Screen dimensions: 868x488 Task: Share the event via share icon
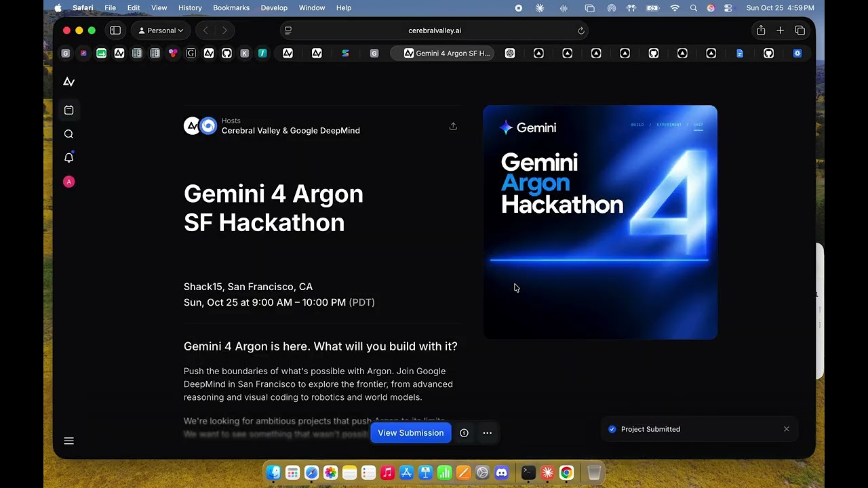click(453, 126)
